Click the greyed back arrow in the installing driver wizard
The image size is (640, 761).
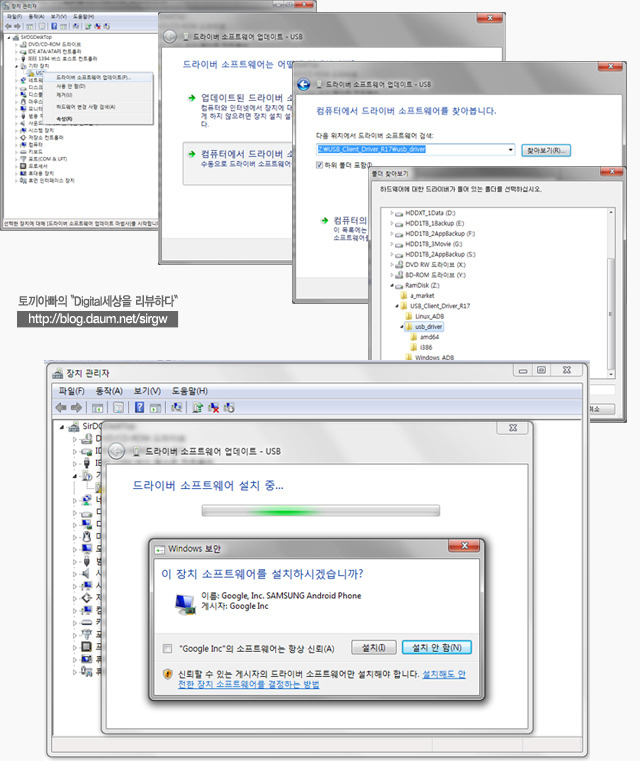coord(116,451)
